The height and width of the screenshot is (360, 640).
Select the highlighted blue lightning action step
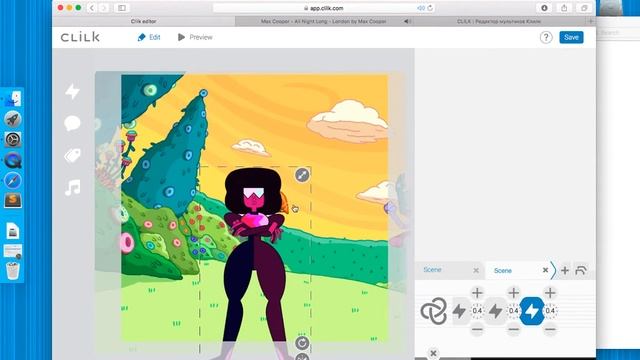[x=532, y=311]
